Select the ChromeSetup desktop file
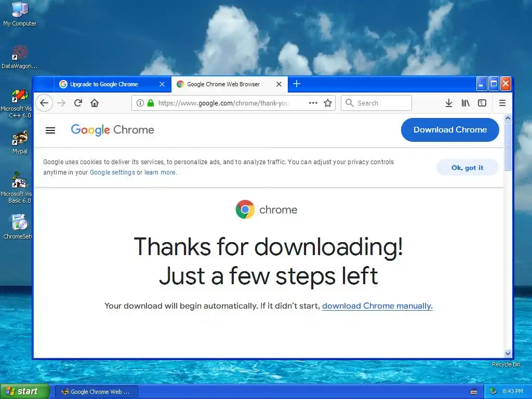Image resolution: width=532 pixels, height=399 pixels. pos(18,227)
